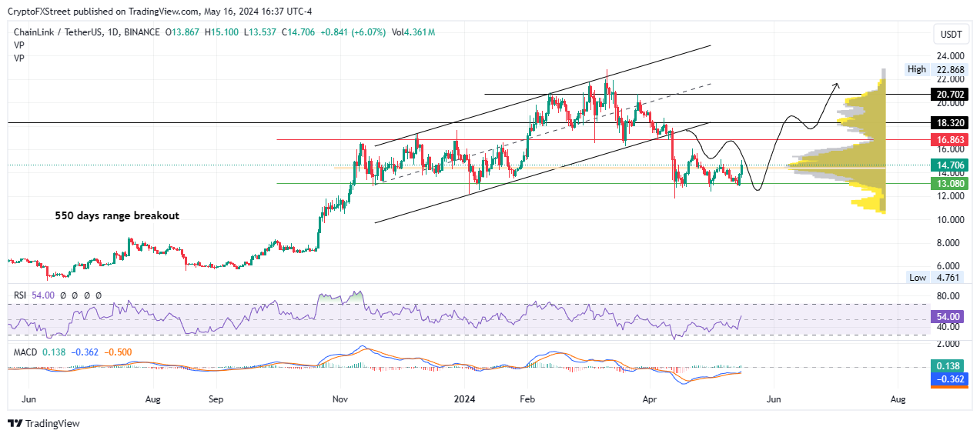Image resolution: width=980 pixels, height=437 pixels.
Task: Click the 18.320 price level label
Action: click(949, 123)
